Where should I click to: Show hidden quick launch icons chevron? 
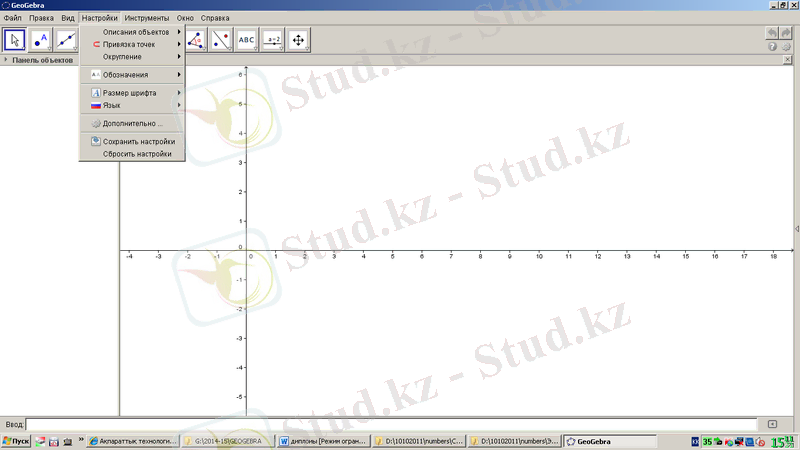point(81,440)
